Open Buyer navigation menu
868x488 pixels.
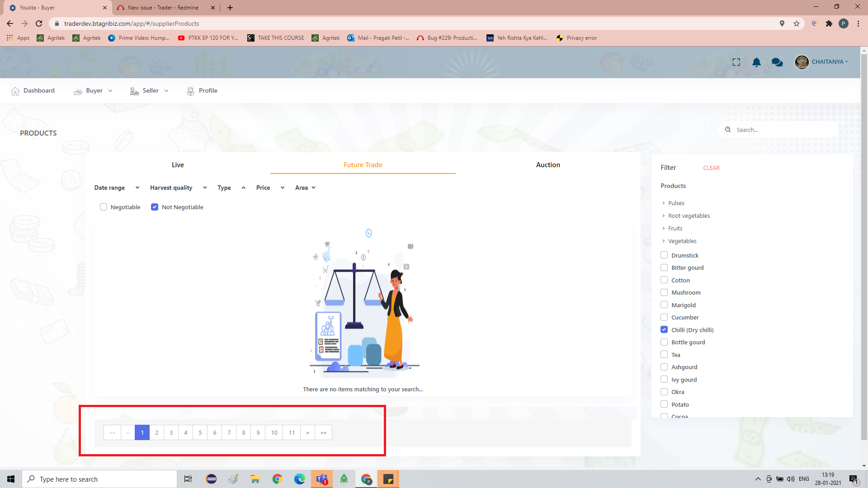[x=93, y=91]
